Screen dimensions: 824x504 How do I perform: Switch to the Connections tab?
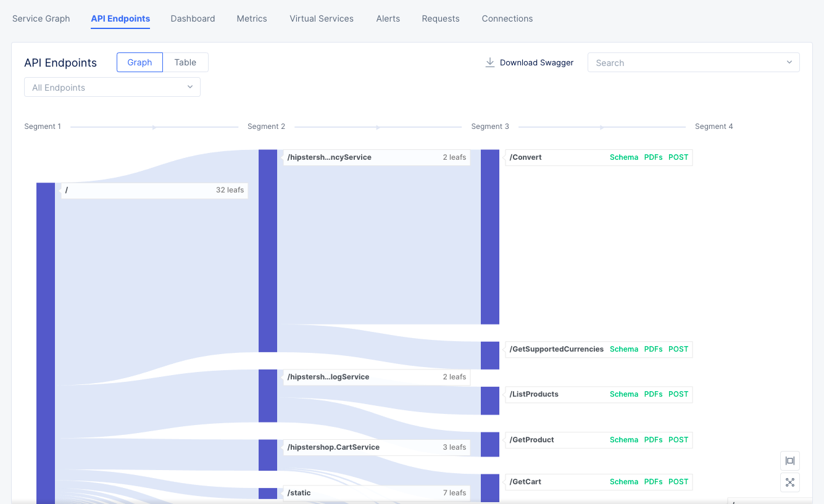pyautogui.click(x=507, y=19)
